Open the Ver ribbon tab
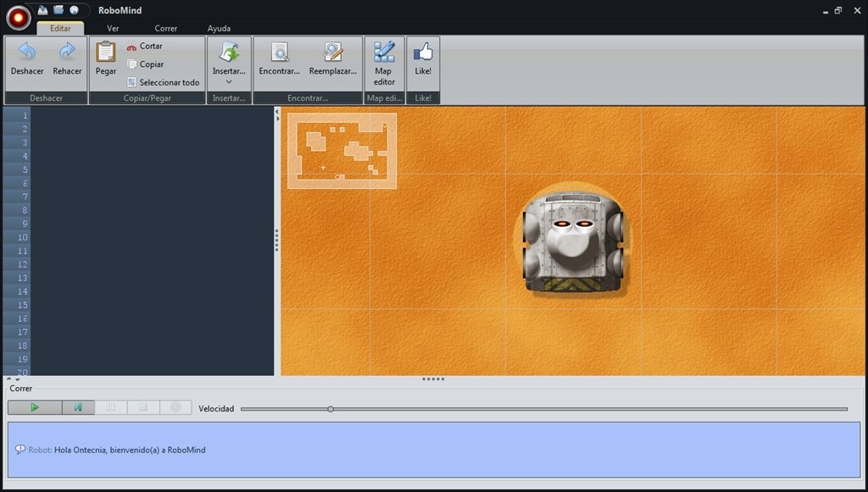Viewport: 868px width, 492px height. point(113,28)
